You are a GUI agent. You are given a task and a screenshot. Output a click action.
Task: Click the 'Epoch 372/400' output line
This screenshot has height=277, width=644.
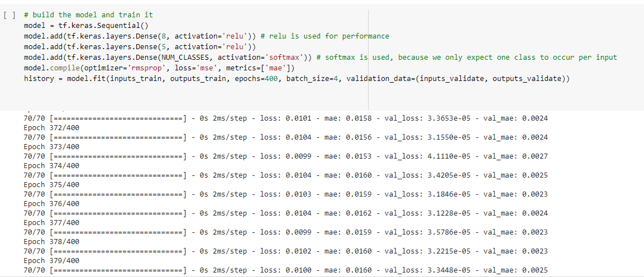point(52,128)
